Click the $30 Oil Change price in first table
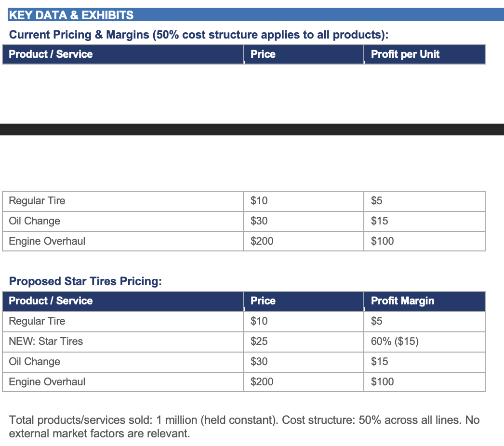Screen dimensions: 504x446 (259, 221)
